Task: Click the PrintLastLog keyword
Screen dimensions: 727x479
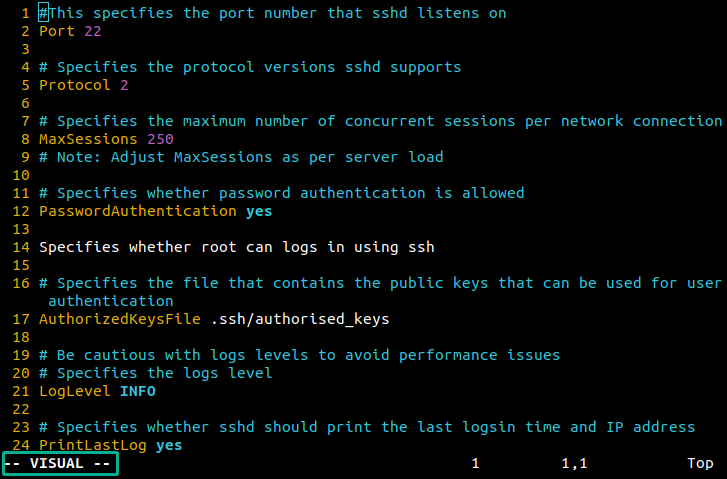Action: (x=93, y=445)
